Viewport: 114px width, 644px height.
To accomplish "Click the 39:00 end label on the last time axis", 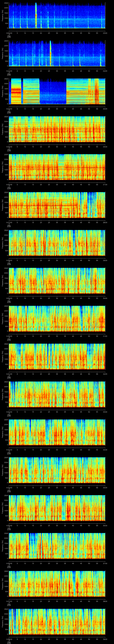I will (105, 639).
